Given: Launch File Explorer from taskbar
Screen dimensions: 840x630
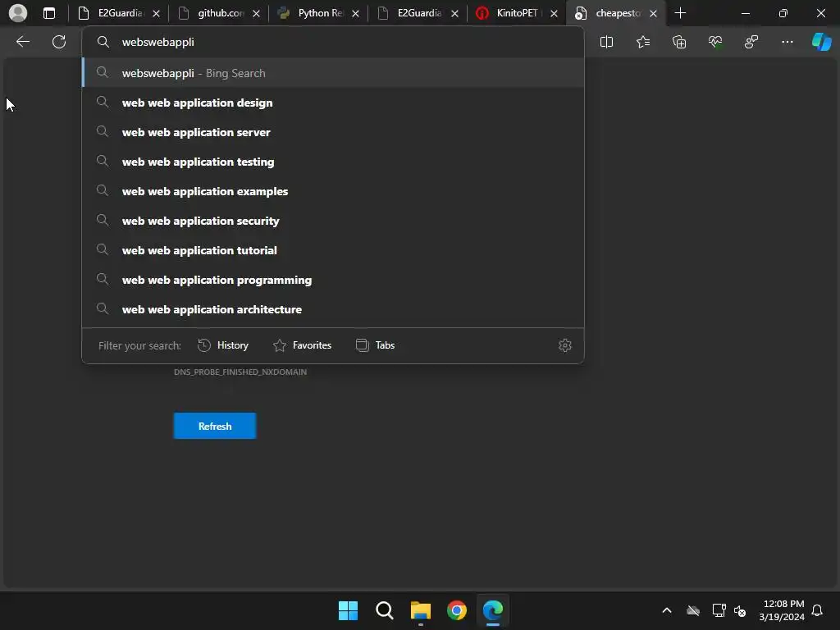Looking at the screenshot, I should 421,610.
